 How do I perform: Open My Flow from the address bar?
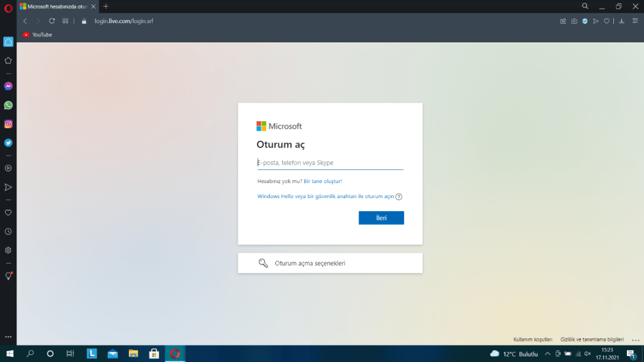point(596,21)
